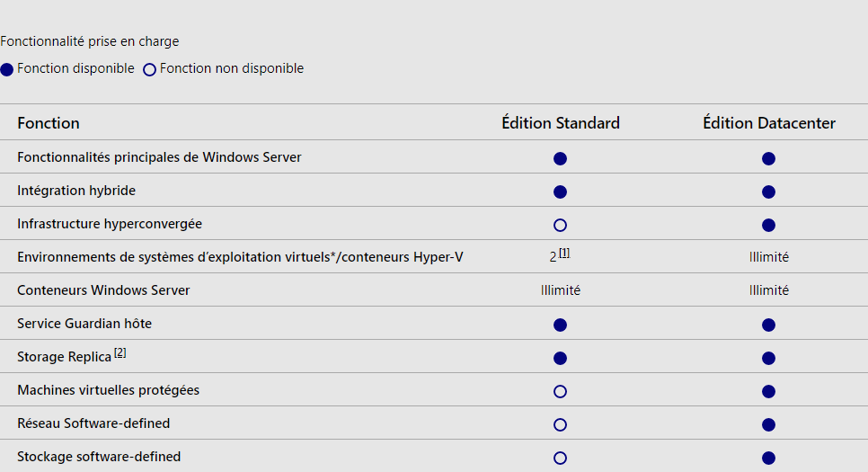868x472 pixels.
Task: Click "Illimité" in Datacenter Hyper-V row
Action: 769,257
